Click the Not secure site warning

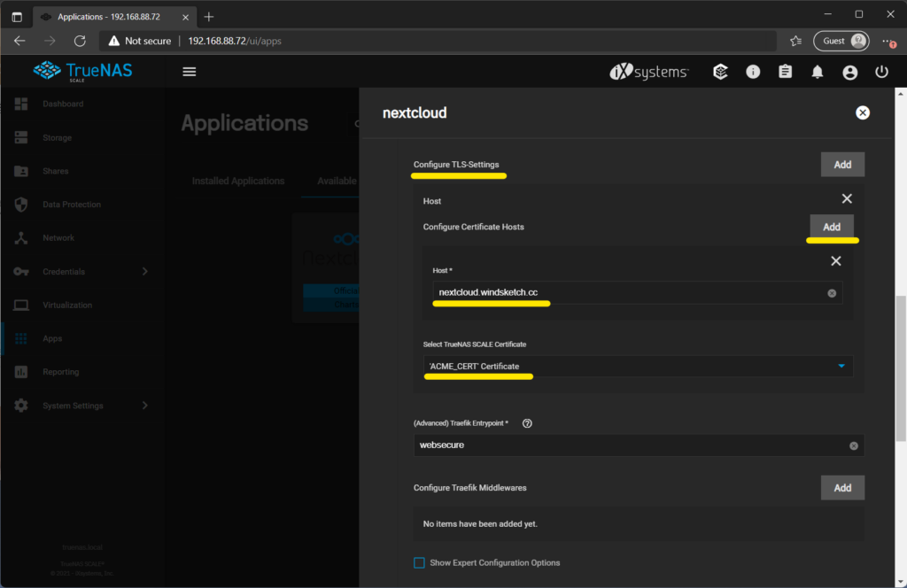(140, 41)
